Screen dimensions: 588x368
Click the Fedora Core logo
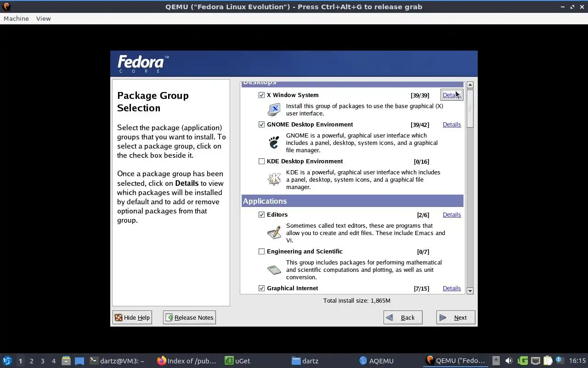coord(143,63)
